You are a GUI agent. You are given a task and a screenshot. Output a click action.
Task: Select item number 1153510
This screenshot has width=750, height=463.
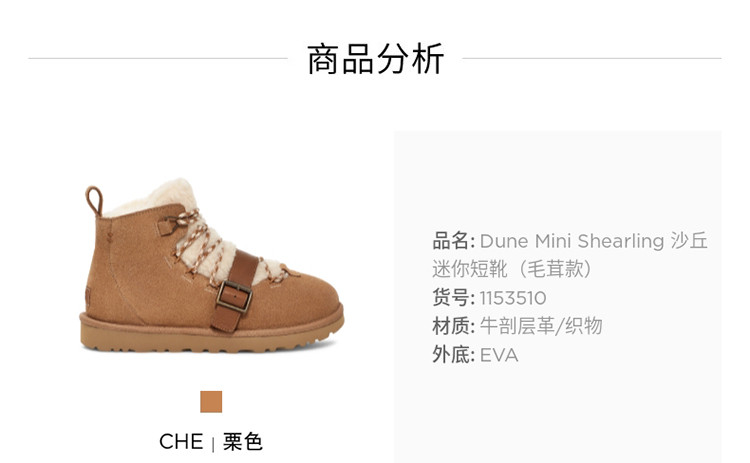click(513, 298)
